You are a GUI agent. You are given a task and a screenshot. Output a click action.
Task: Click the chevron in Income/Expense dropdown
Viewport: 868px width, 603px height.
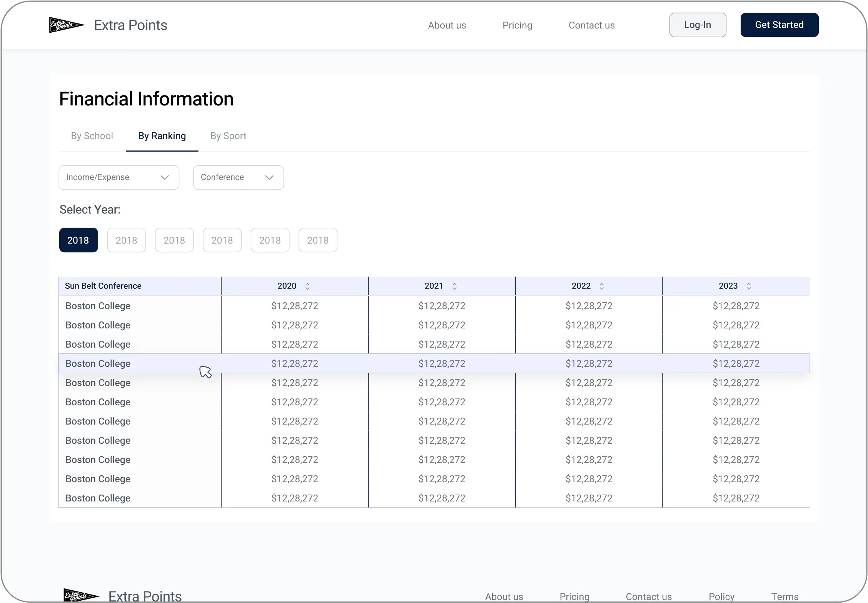(165, 177)
